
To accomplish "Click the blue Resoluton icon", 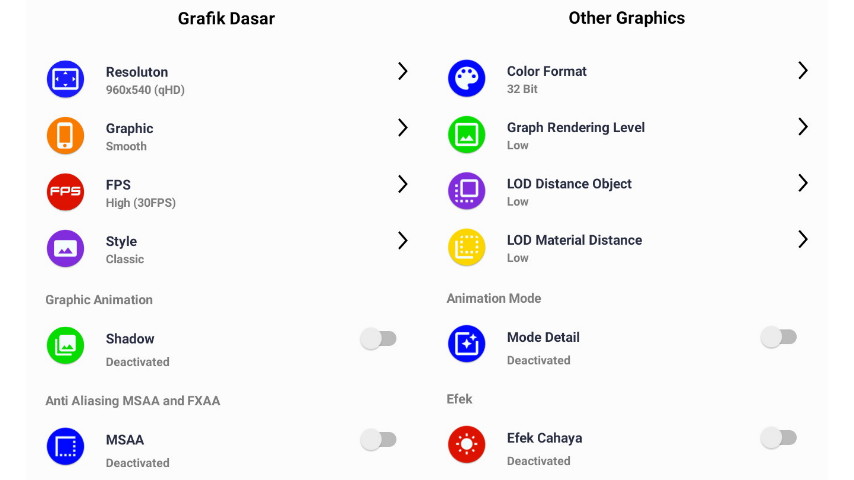I will point(65,80).
